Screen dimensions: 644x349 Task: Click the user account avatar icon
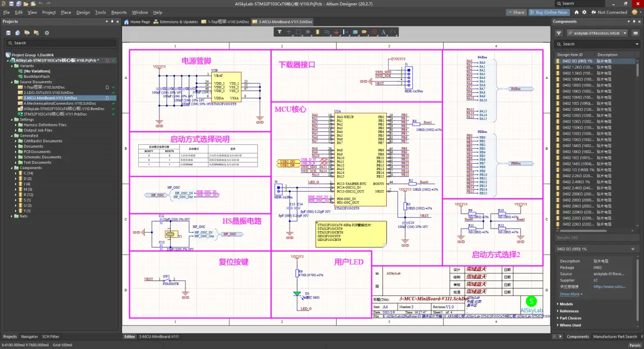tap(635, 12)
